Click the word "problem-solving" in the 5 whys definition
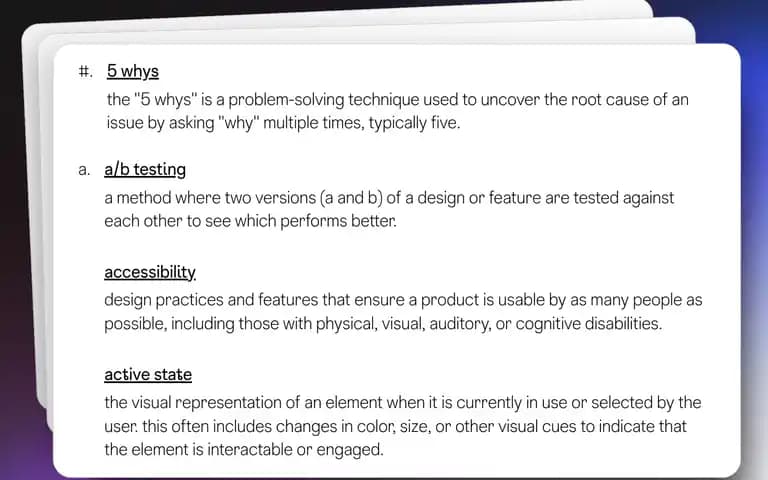The image size is (768, 480). (287, 100)
